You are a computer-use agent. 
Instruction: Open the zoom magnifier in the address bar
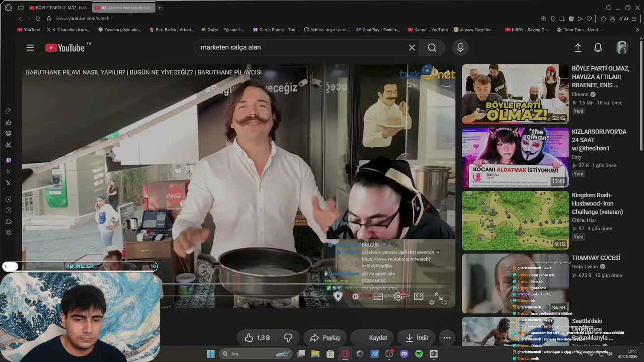[x=543, y=19]
